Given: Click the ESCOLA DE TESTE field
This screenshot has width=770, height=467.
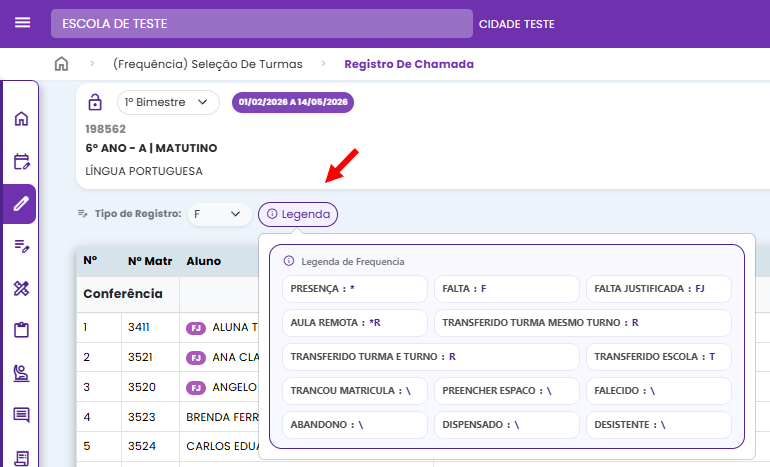Looking at the screenshot, I should [262, 24].
